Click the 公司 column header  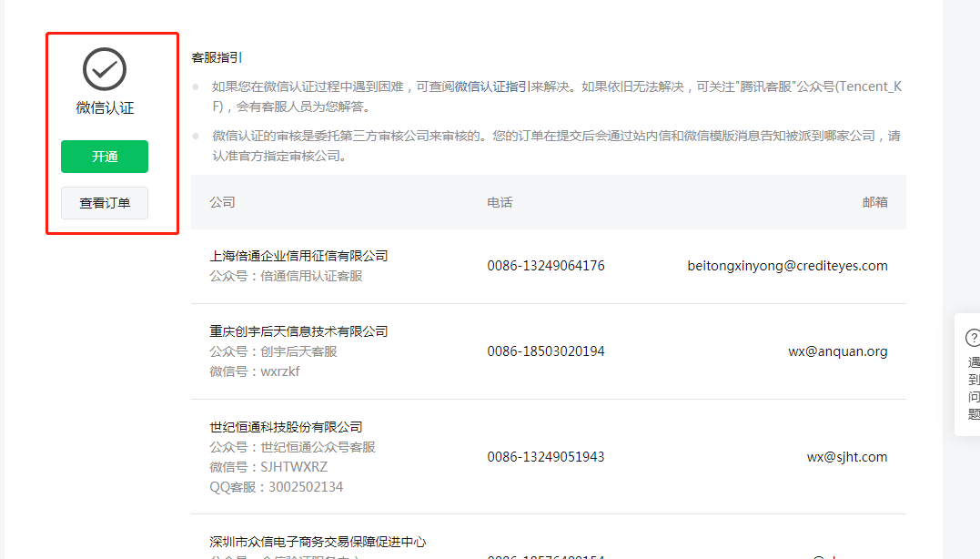click(223, 202)
